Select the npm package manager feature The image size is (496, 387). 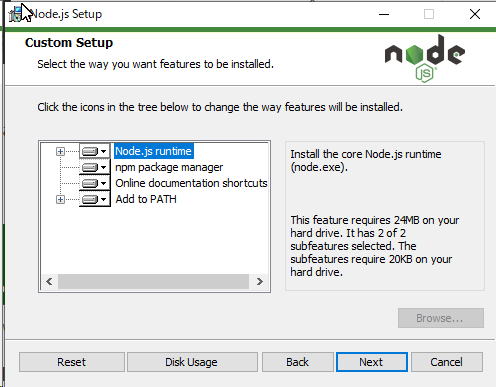169,167
